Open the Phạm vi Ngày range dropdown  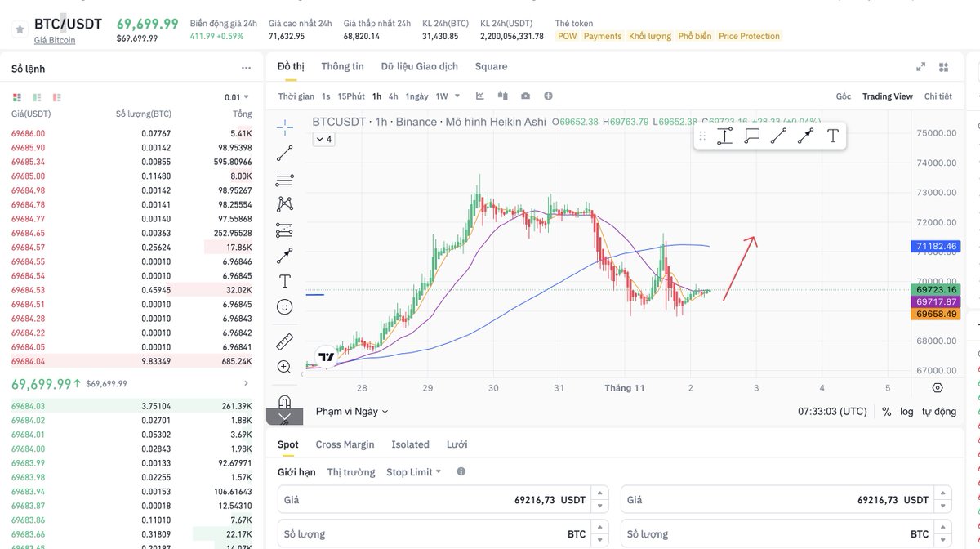pyautogui.click(x=352, y=412)
